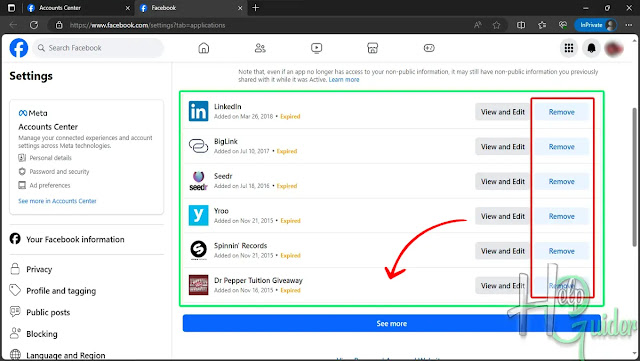Open a new browser tab

(x=256, y=8)
